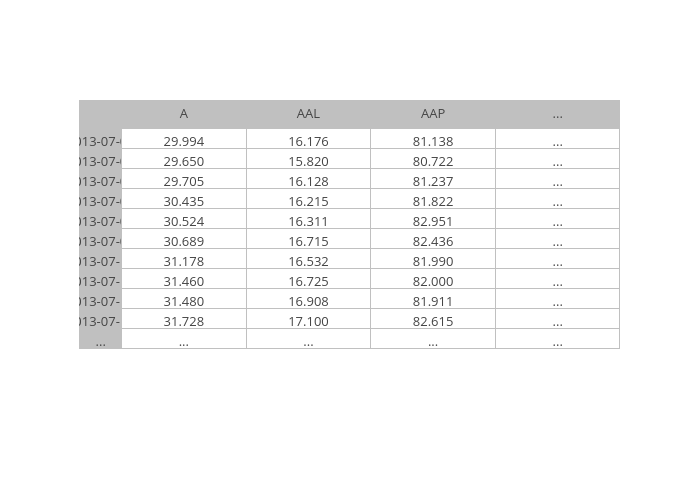Click the cell showing 16.176
Screen dimensions: 700x500
tap(308, 141)
